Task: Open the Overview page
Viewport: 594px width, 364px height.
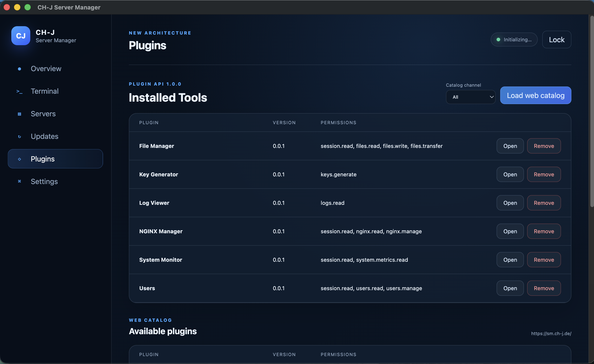Action: tap(55, 69)
